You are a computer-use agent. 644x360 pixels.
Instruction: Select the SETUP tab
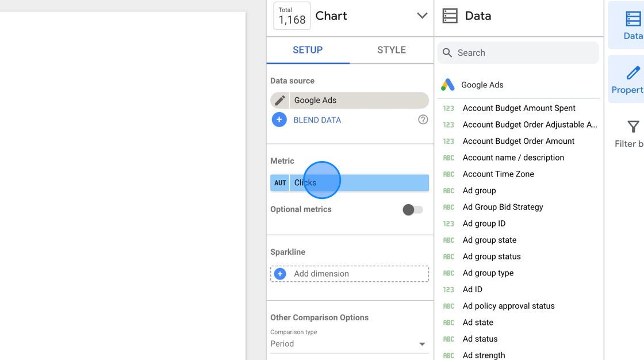click(308, 50)
